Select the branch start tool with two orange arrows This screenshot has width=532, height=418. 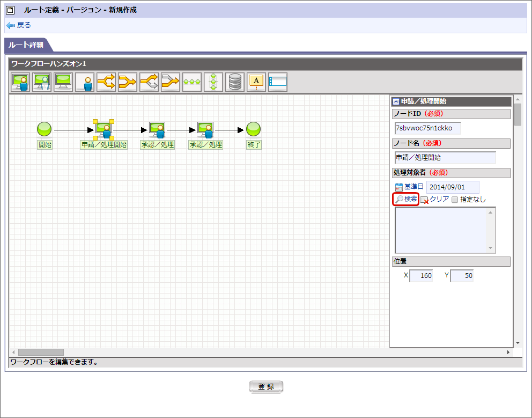(x=106, y=82)
